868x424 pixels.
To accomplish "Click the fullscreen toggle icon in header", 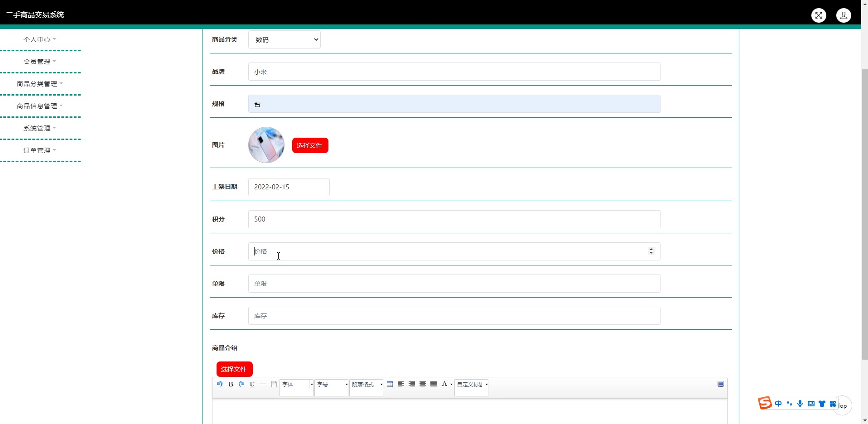I will [x=819, y=15].
